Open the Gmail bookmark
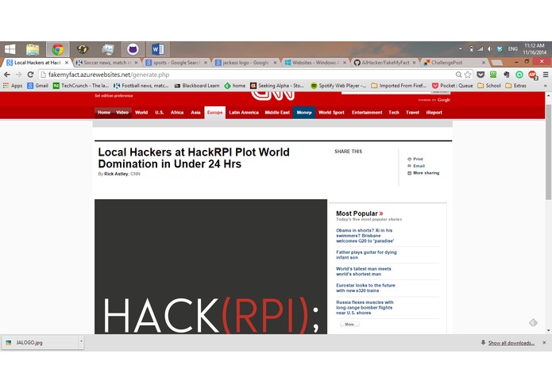 pyautogui.click(x=37, y=86)
